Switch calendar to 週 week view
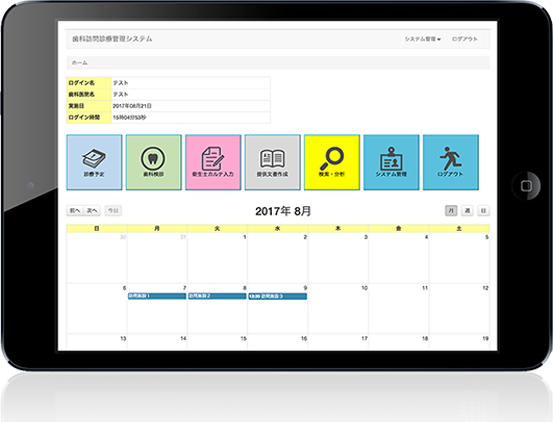 (x=467, y=210)
